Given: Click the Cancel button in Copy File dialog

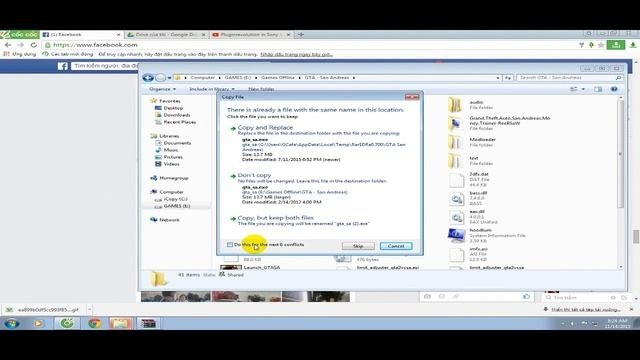Looking at the screenshot, I should (396, 246).
